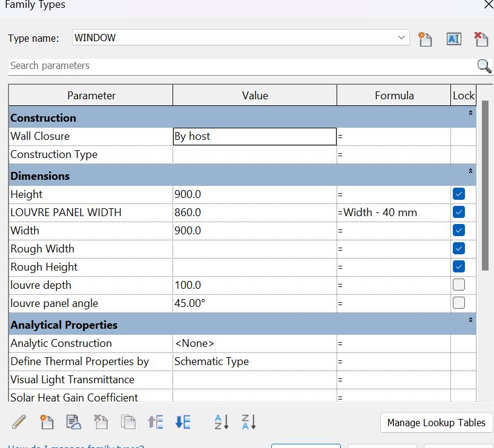Screen dimensions: 494x448
Task: Click the LOUVRE PANEL WIDTH formula cell
Action: pyautogui.click(x=394, y=212)
